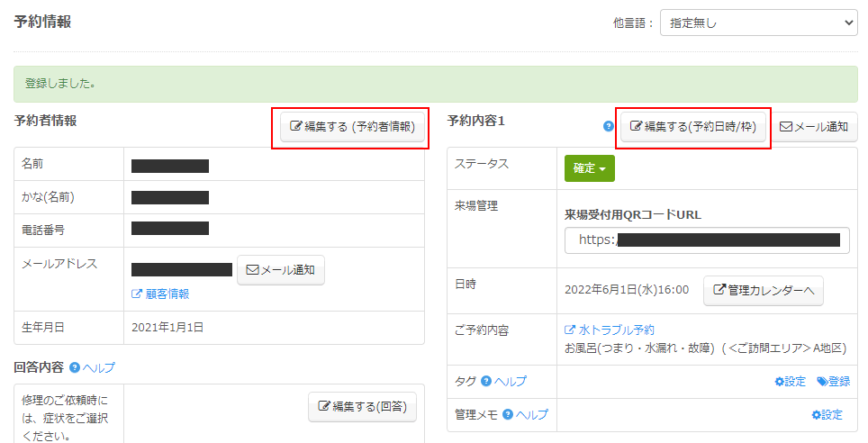The image size is (868, 443).
Task: Open タグ settings via the gear 設定
Action: (790, 381)
